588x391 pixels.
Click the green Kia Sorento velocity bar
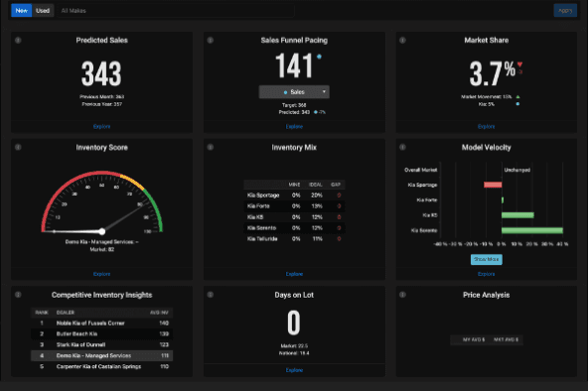(x=532, y=230)
